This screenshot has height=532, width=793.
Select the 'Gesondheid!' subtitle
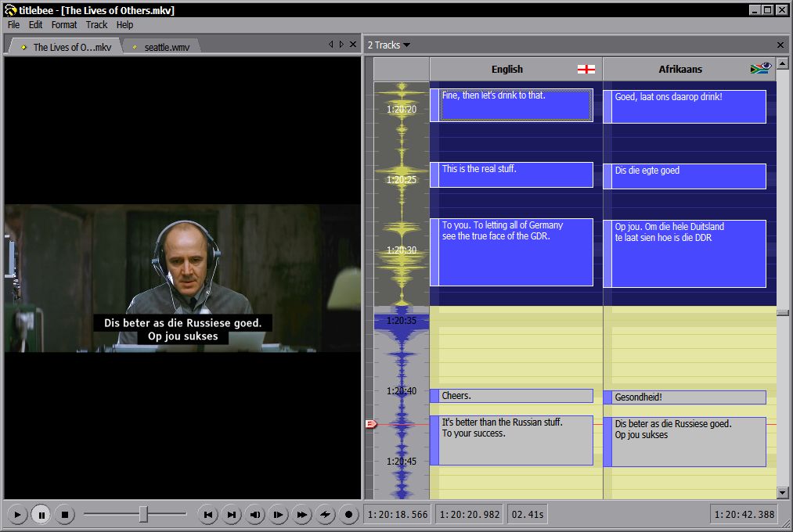click(685, 397)
